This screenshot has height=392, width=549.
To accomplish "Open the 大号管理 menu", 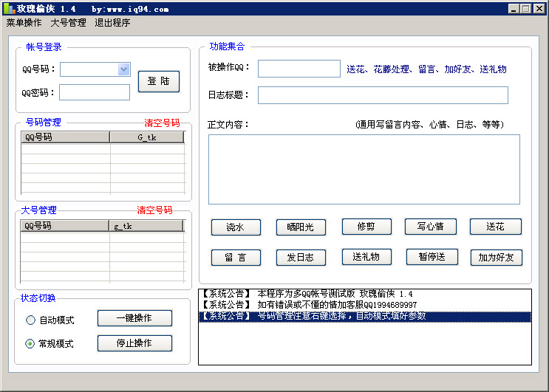I will (68, 23).
